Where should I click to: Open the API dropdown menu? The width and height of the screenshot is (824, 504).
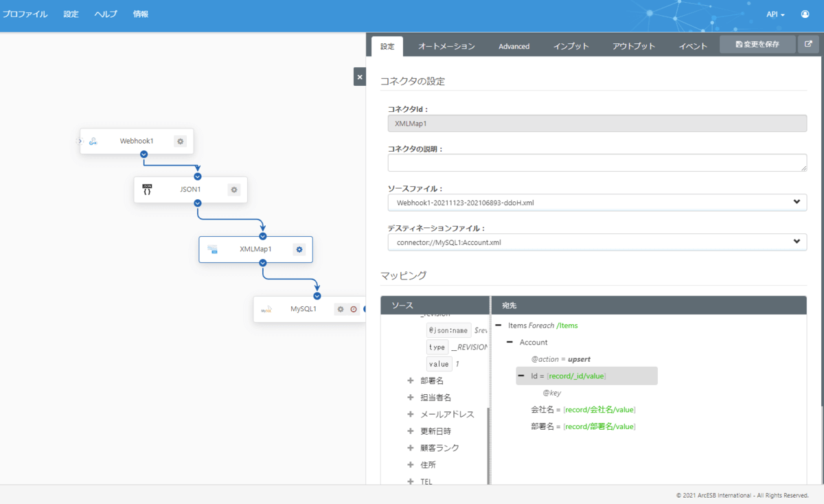click(x=776, y=14)
